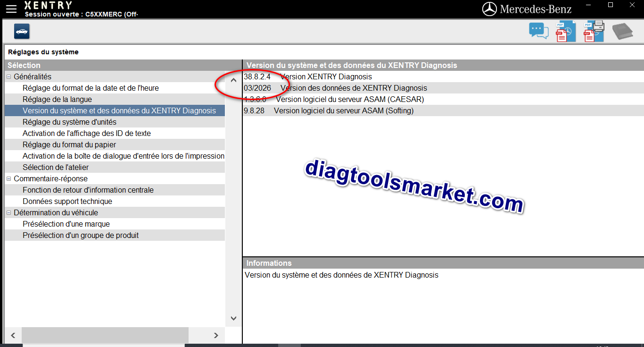
Task: Open the grey help book icon
Action: click(622, 32)
